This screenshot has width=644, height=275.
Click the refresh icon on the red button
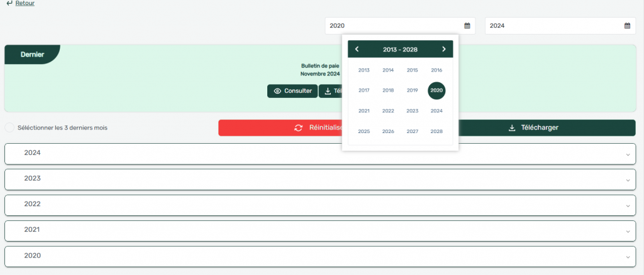click(x=299, y=127)
